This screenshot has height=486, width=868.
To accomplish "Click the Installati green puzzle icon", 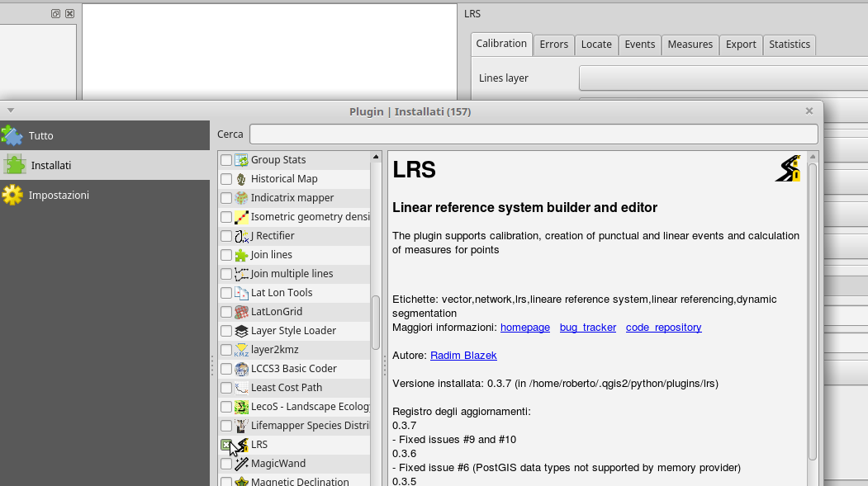I will pos(14,165).
